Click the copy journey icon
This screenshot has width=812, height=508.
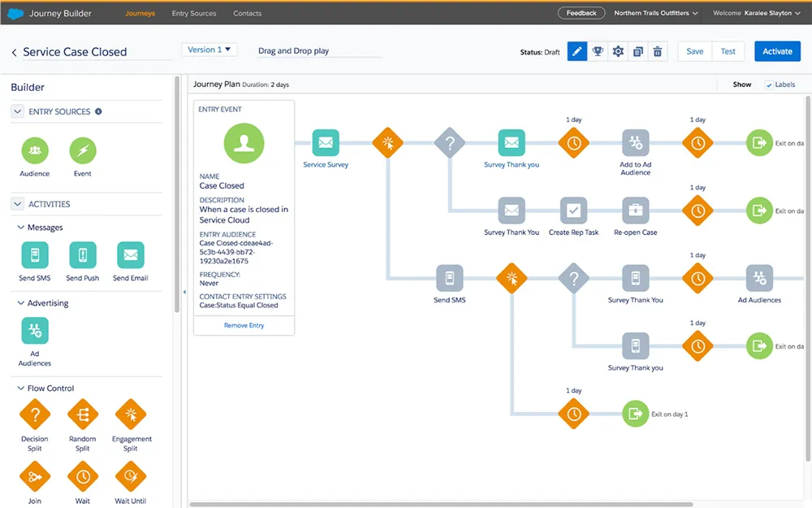click(x=638, y=51)
